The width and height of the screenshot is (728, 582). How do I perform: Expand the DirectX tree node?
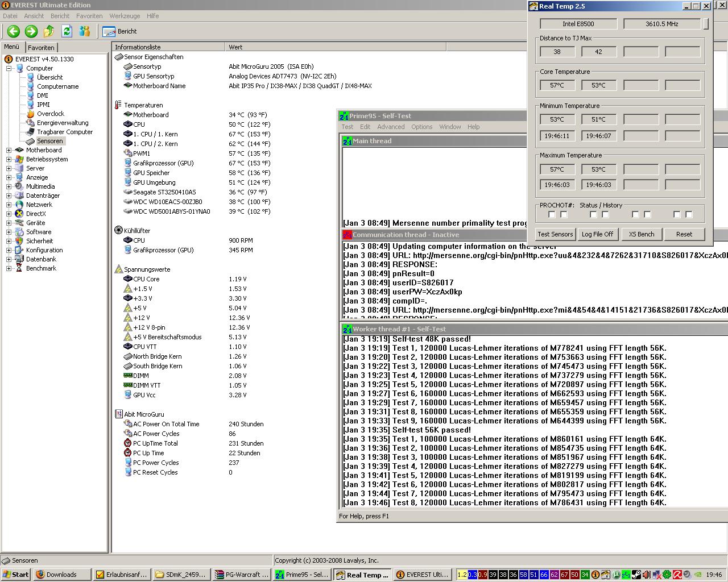9,214
